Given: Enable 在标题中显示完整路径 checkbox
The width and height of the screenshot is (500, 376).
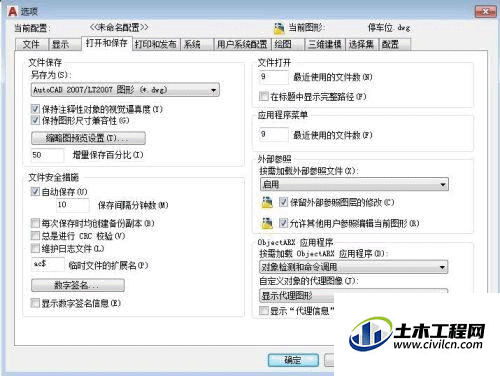Looking at the screenshot, I should click(264, 96).
